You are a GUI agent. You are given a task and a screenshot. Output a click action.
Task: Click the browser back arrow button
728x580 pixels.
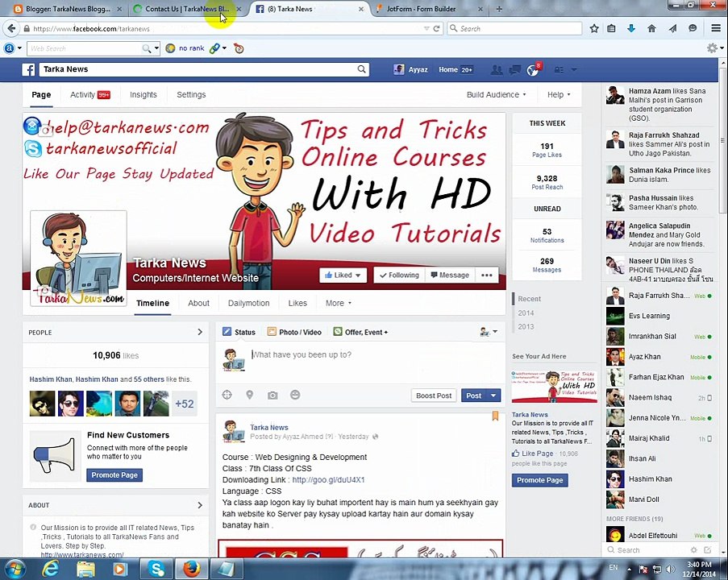(11, 28)
